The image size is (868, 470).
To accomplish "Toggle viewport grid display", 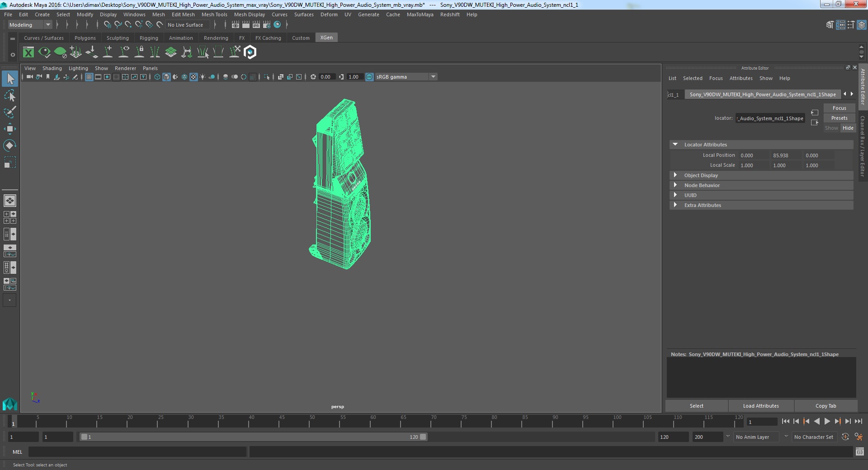I will coord(89,77).
